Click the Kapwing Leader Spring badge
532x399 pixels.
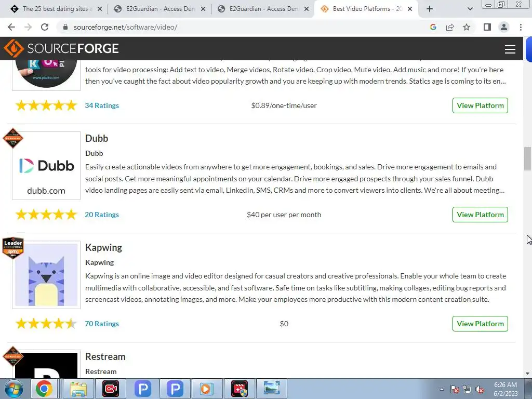click(x=13, y=248)
